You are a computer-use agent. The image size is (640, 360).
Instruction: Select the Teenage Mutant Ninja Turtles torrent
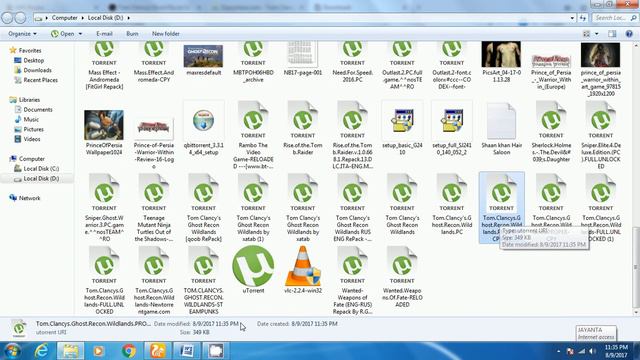[x=154, y=207]
